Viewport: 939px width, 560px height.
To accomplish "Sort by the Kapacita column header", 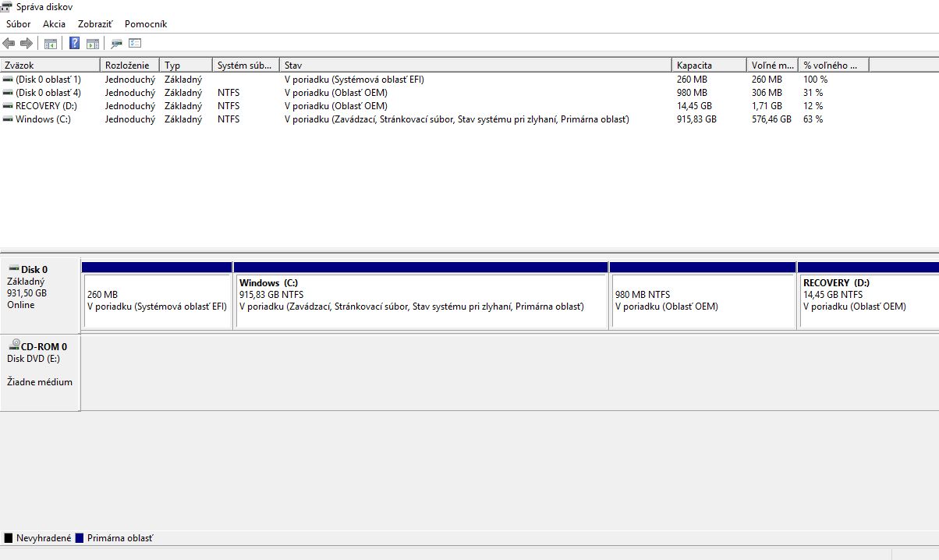I will pos(710,66).
